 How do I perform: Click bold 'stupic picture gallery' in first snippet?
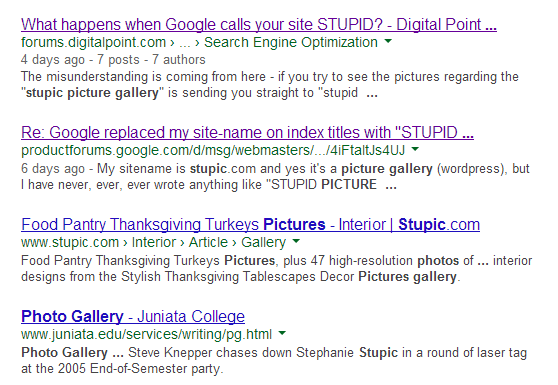(x=92, y=93)
